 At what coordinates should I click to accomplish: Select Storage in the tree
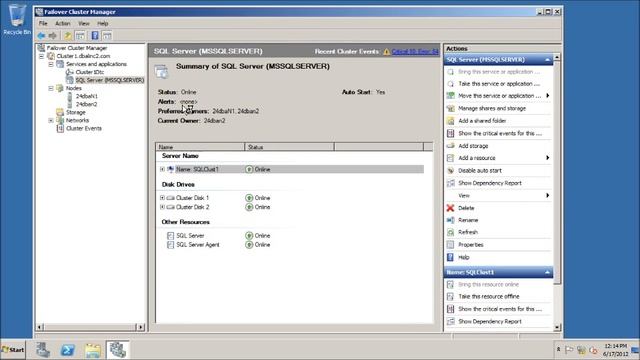point(76,112)
